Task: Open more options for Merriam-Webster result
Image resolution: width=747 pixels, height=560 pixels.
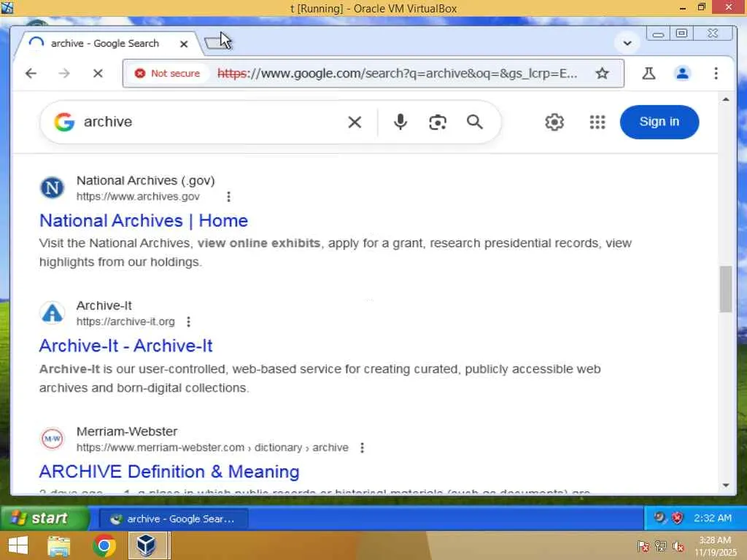Action: pos(362,448)
